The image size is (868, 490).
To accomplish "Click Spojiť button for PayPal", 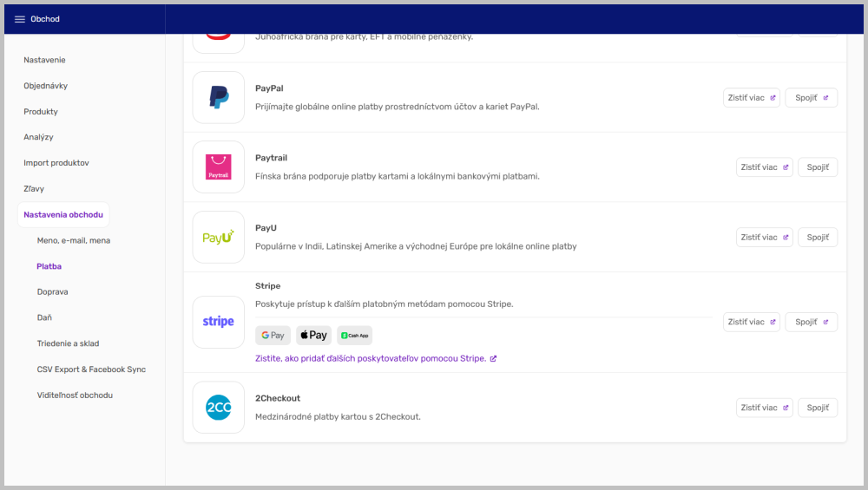I will 811,98.
